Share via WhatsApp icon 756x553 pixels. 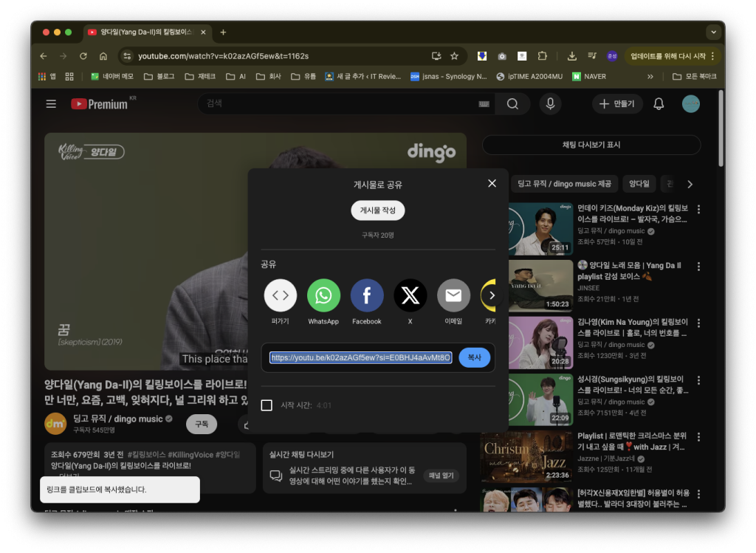[x=323, y=295]
